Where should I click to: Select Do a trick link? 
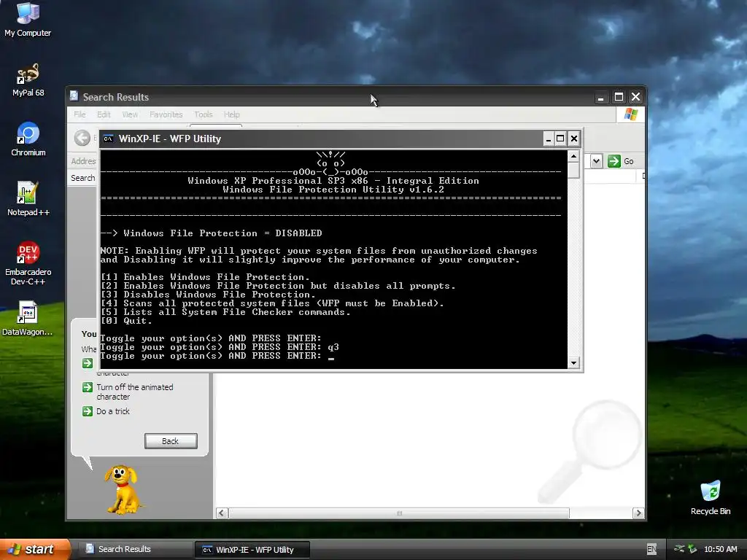(113, 411)
